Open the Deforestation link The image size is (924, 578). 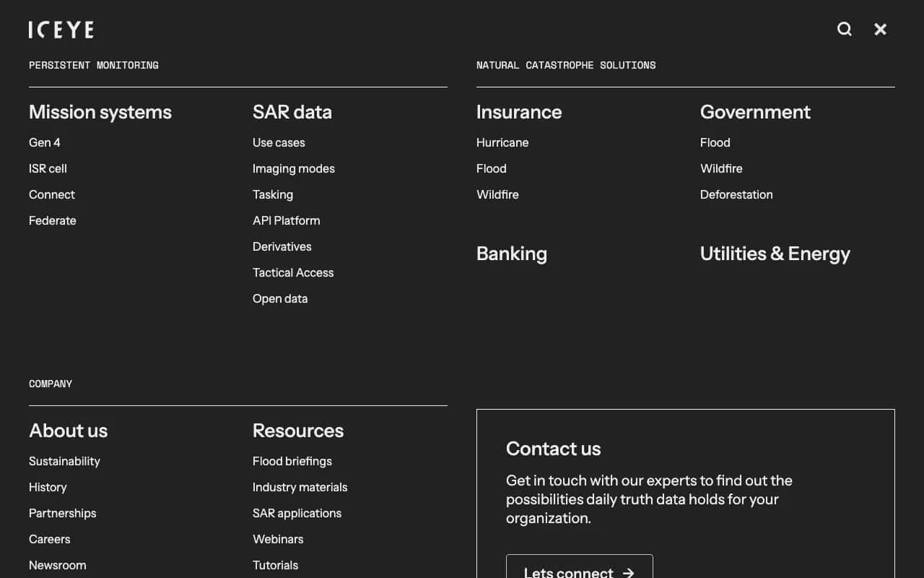pyautogui.click(x=736, y=194)
